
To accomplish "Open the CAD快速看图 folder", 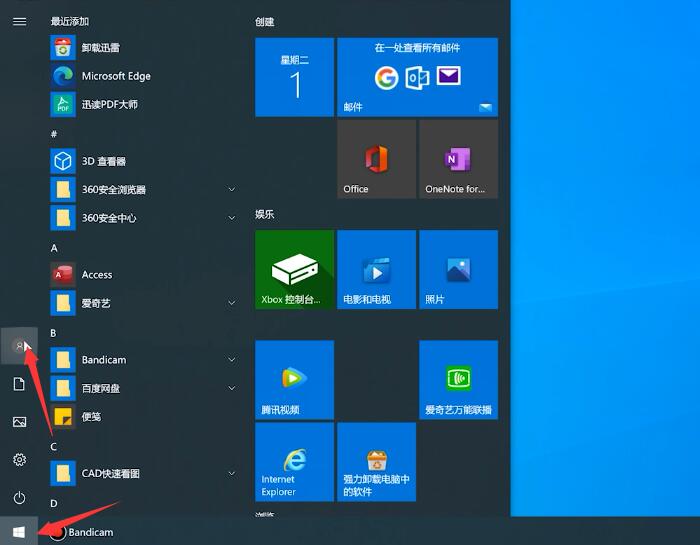I will click(143, 473).
